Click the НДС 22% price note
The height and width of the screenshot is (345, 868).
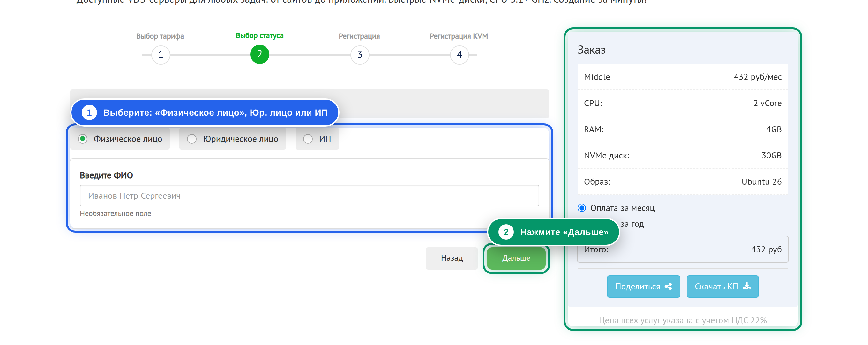[682, 320]
